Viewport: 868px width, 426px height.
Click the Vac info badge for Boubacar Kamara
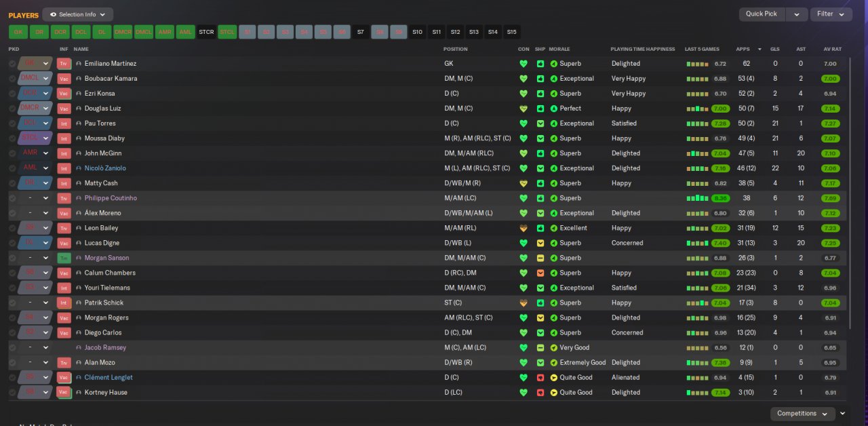click(x=64, y=79)
